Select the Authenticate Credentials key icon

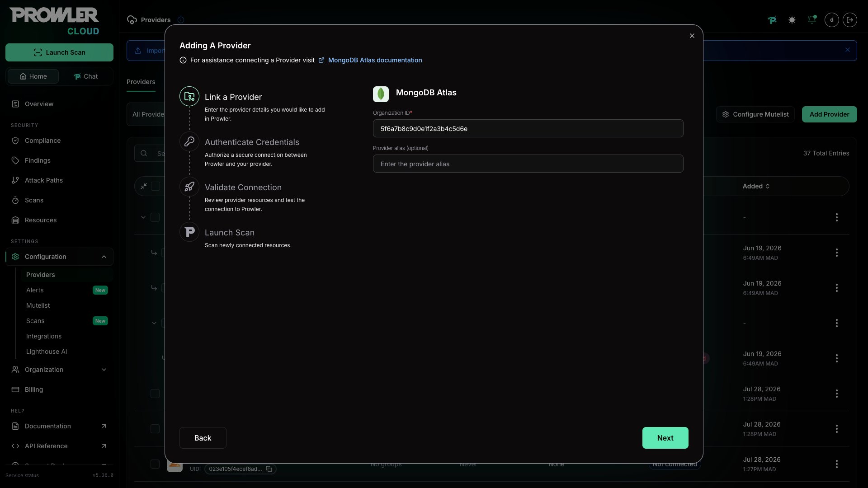(x=189, y=141)
